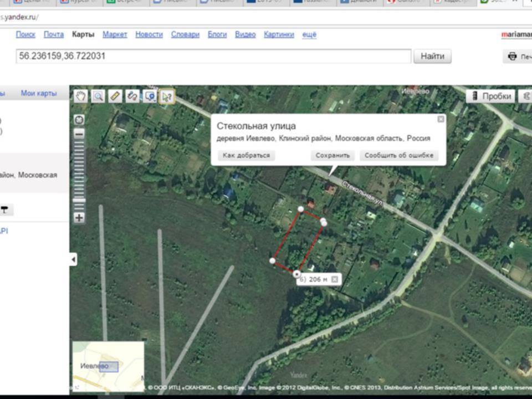Click the zoom level slider handle

[x=79, y=200]
